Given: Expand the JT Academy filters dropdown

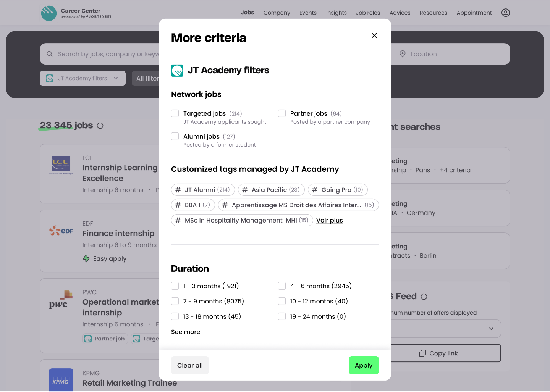Looking at the screenshot, I should point(82,78).
